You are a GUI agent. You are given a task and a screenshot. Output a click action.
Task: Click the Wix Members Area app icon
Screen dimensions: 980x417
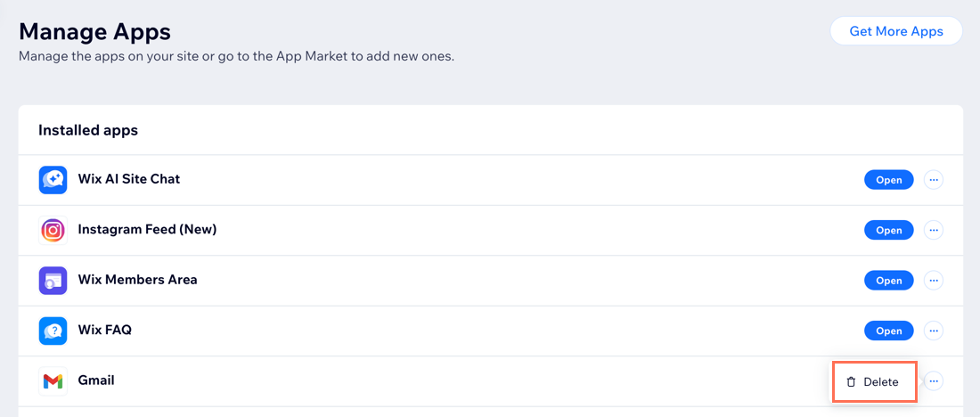pos(53,281)
